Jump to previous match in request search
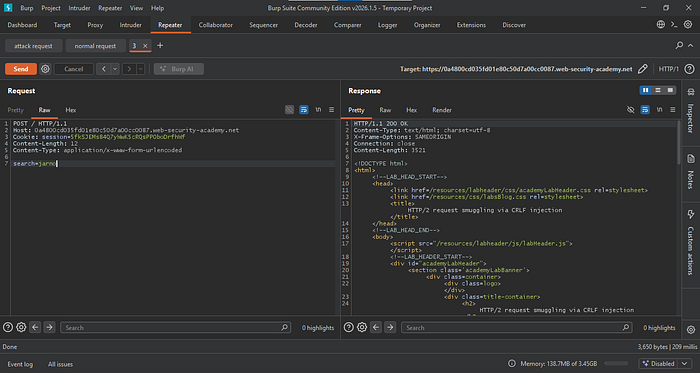 tap(35, 327)
